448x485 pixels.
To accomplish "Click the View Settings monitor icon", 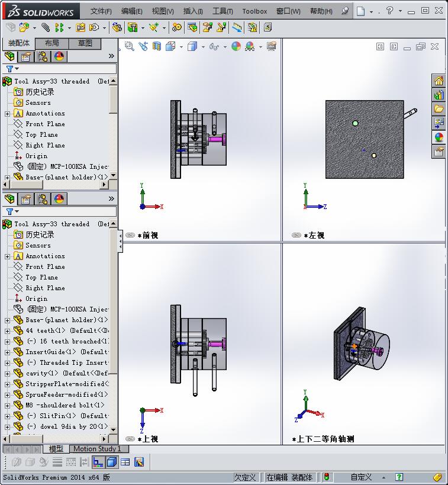I will pos(272,46).
